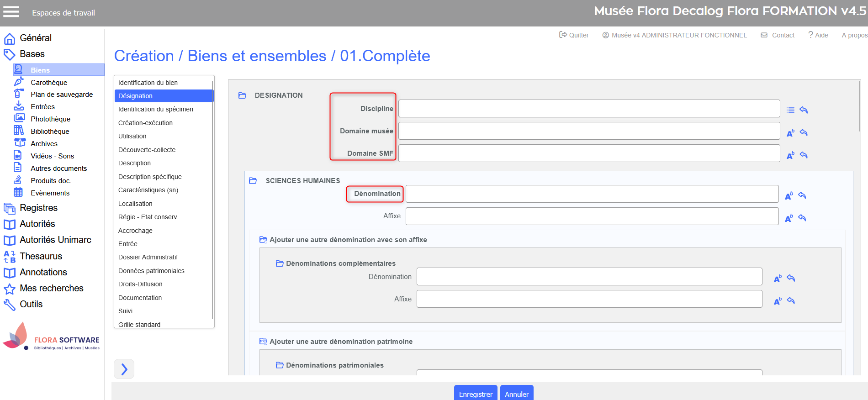Click the Annuler button
Viewport: 868px width, 400px height.
[x=517, y=394]
